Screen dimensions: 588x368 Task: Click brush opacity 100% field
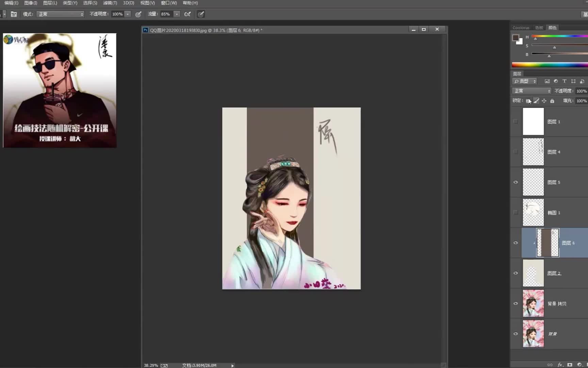pyautogui.click(x=117, y=14)
